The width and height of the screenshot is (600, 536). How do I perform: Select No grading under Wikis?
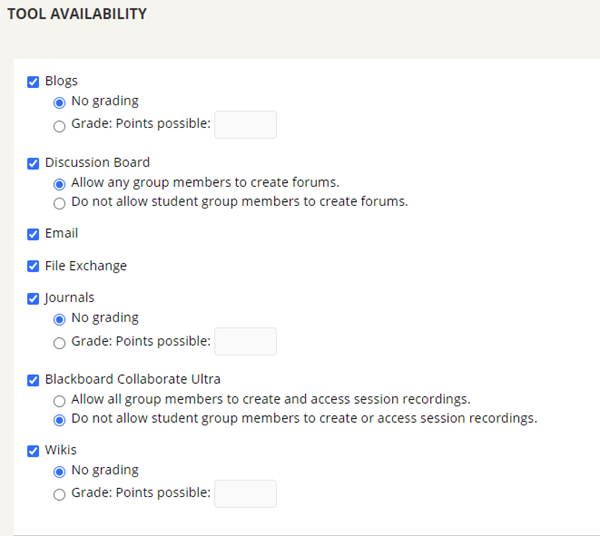point(59,472)
